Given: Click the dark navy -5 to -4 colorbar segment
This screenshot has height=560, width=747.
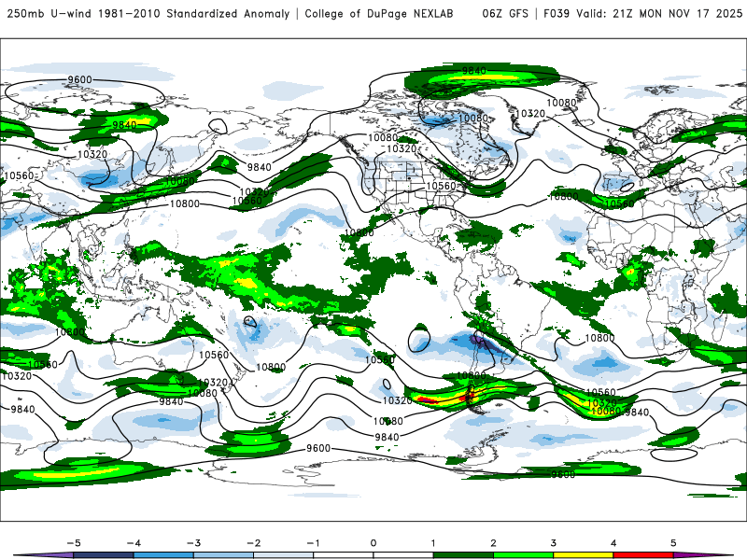Looking at the screenshot, I should (104, 555).
